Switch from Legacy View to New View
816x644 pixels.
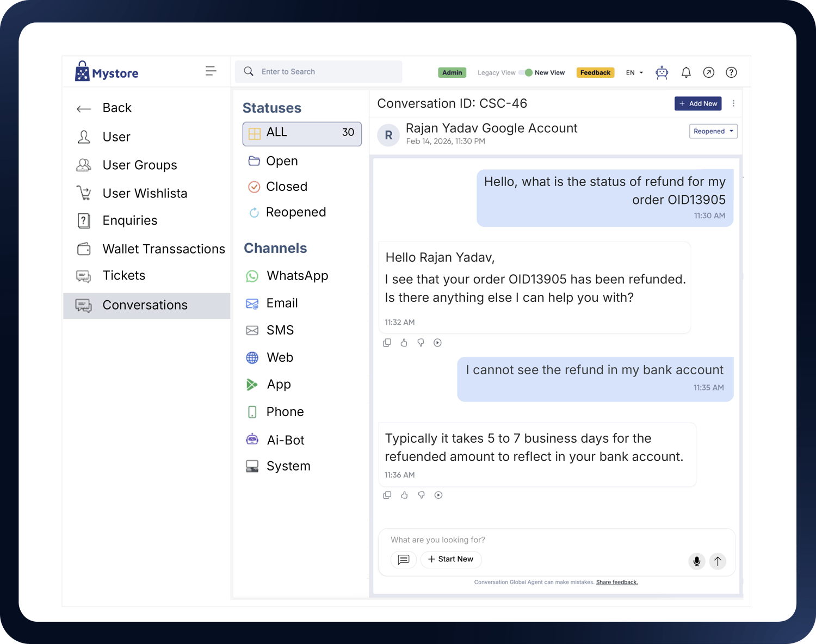(524, 72)
